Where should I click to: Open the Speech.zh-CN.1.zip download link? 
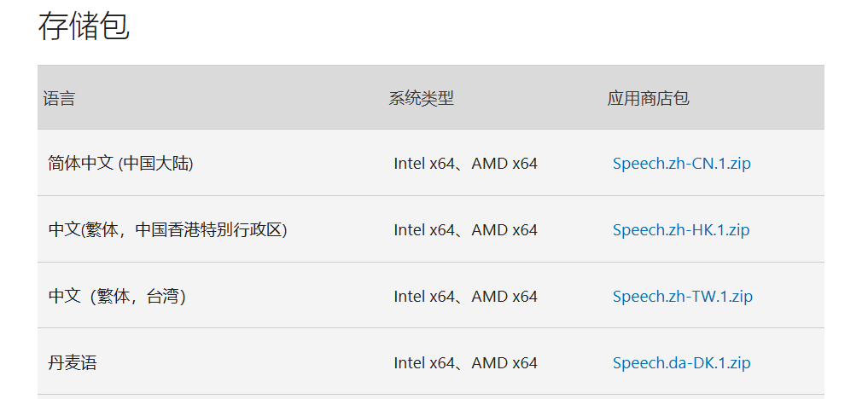[681, 165]
